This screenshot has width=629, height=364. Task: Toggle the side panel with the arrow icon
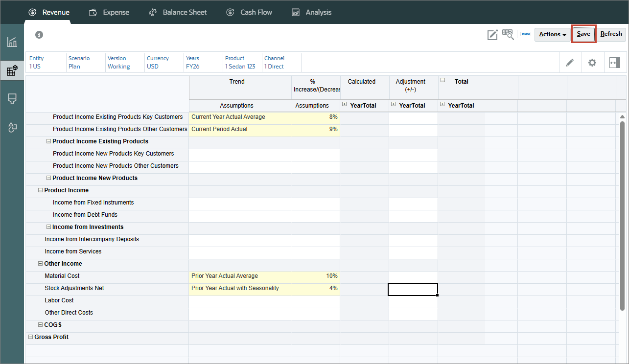coord(615,63)
